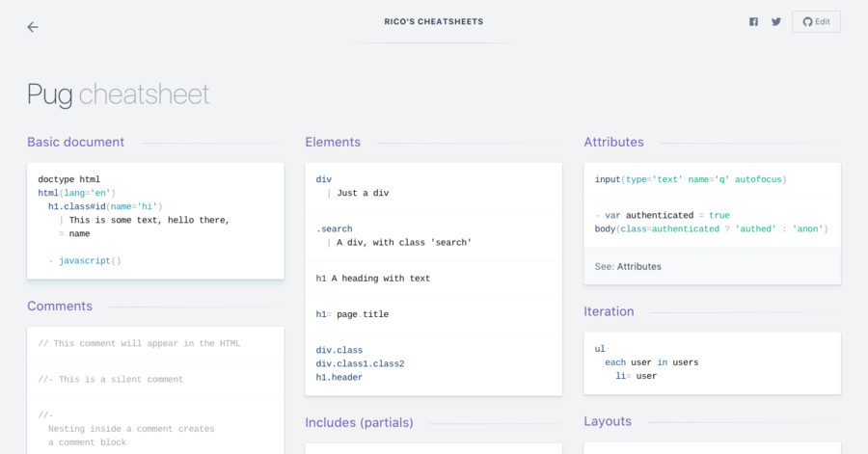Follow the 'Attributes' link after 'See:'
This screenshot has width=868, height=454.
pyautogui.click(x=638, y=266)
